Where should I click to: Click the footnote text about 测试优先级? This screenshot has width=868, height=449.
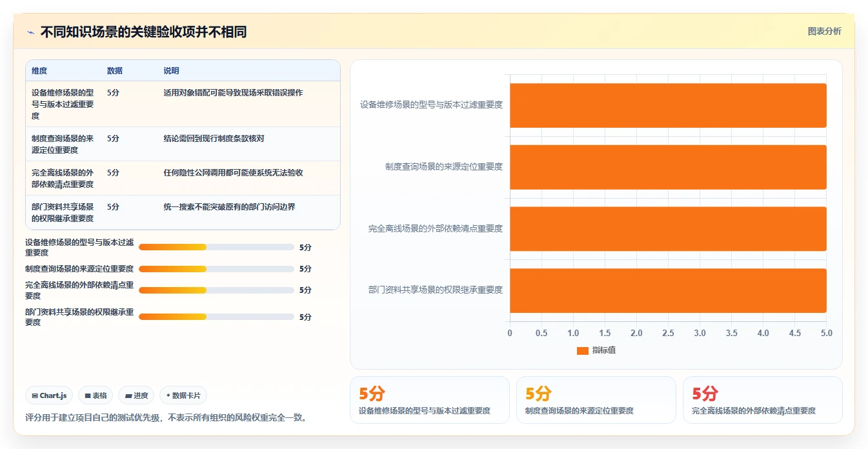[x=167, y=417]
